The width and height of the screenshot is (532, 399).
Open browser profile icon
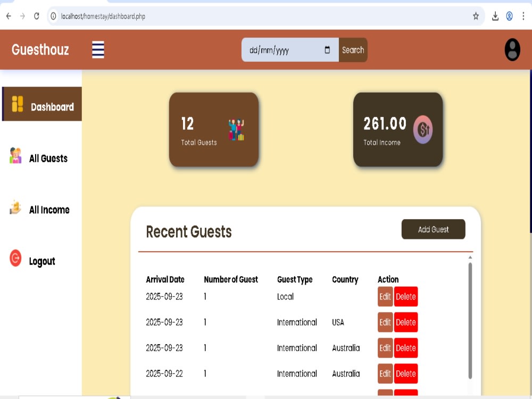point(509,16)
